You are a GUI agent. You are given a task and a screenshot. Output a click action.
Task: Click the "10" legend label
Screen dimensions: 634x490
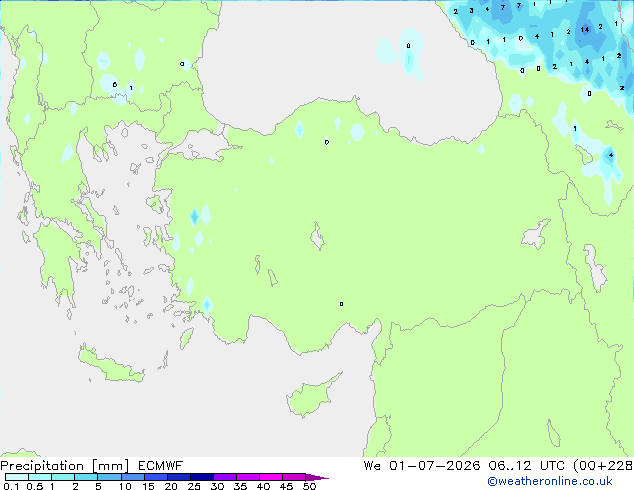125,486
